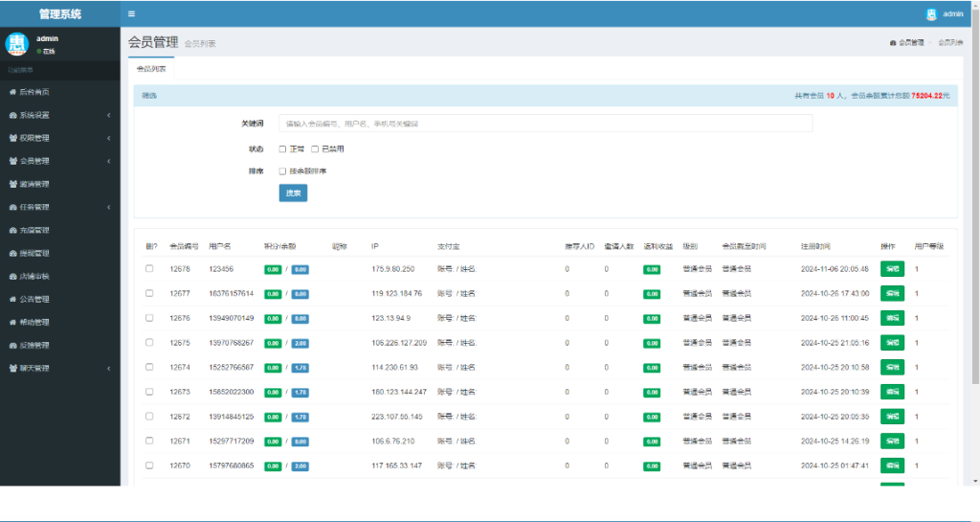Click the 提现管理 icon in sidebar
Screen dimensions: 980x522
click(12, 253)
